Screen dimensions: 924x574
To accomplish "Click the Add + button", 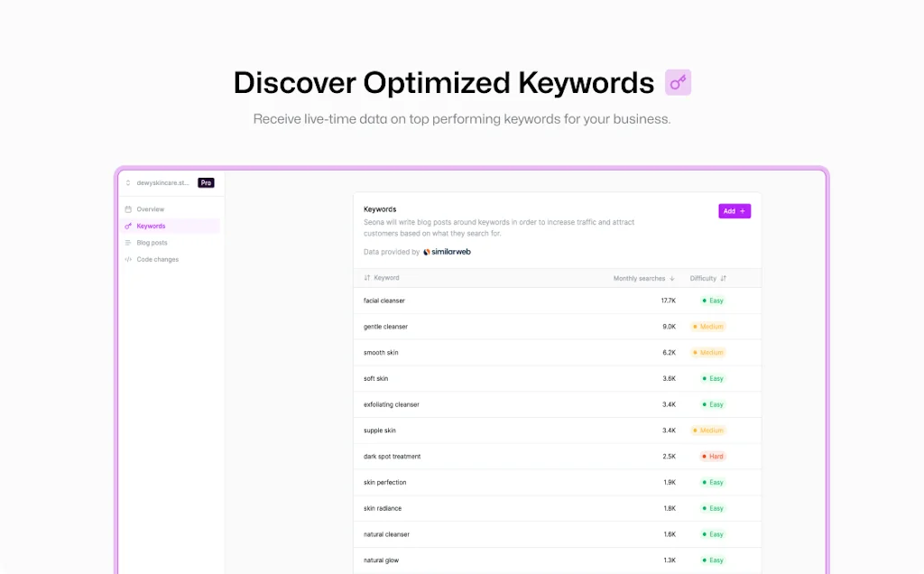I will tap(735, 211).
